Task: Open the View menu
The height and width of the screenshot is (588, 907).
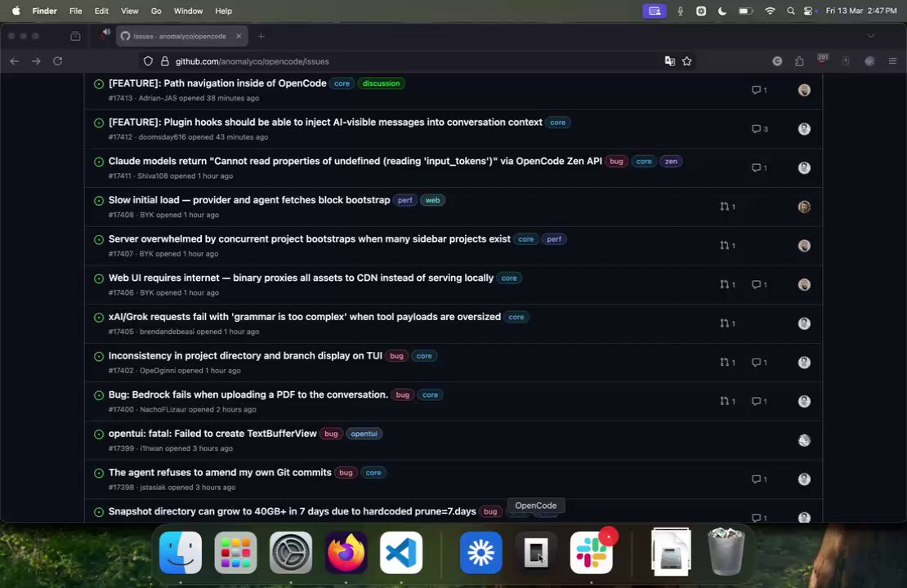Action: pyautogui.click(x=130, y=11)
